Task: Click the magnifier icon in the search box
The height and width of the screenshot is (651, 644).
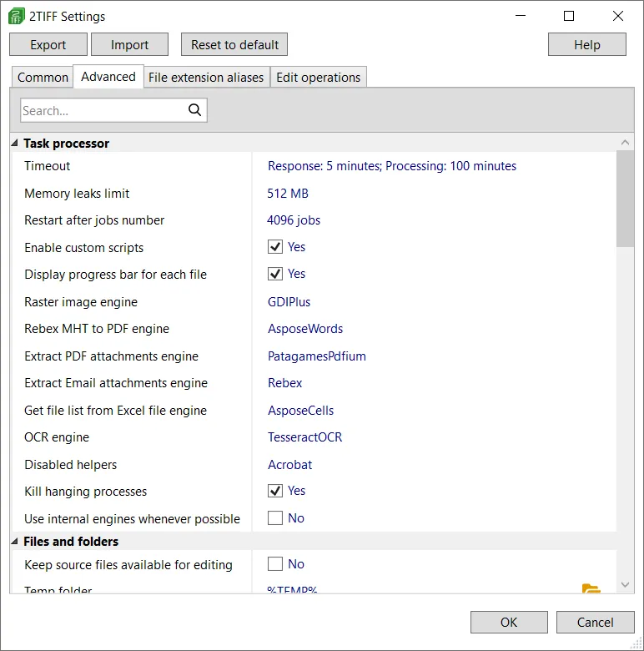Action: coord(195,110)
